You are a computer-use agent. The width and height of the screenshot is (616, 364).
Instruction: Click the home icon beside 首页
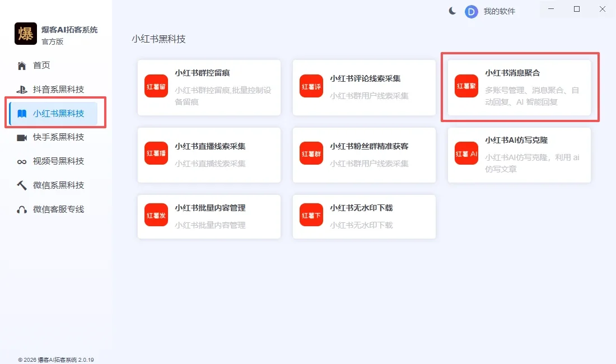click(x=22, y=66)
